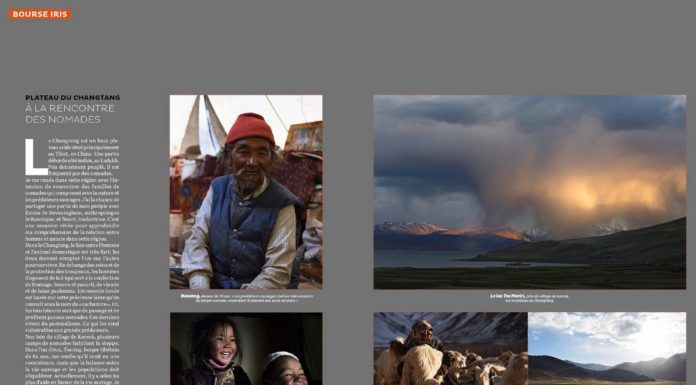Click the Le lac Tso Moriri caption
Image resolution: width=696 pixels, height=385 pixels.
529,298
